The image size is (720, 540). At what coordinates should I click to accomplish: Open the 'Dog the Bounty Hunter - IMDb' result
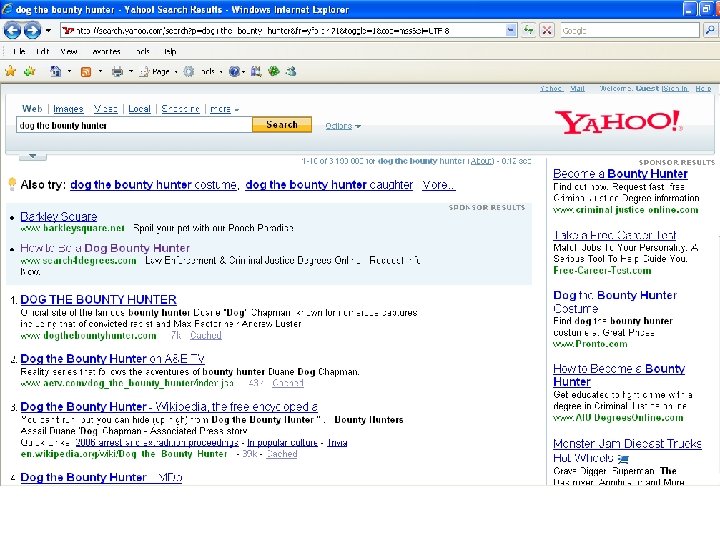pyautogui.click(x=101, y=478)
